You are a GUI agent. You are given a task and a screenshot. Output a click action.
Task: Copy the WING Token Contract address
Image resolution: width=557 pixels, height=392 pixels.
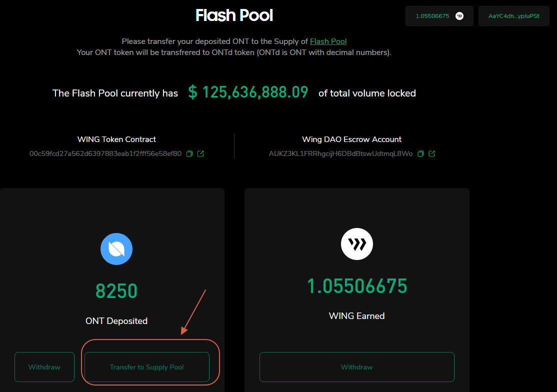(189, 154)
